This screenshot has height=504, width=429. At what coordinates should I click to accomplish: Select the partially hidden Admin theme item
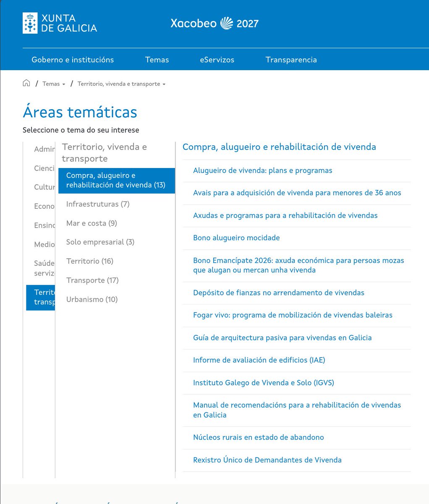44,149
